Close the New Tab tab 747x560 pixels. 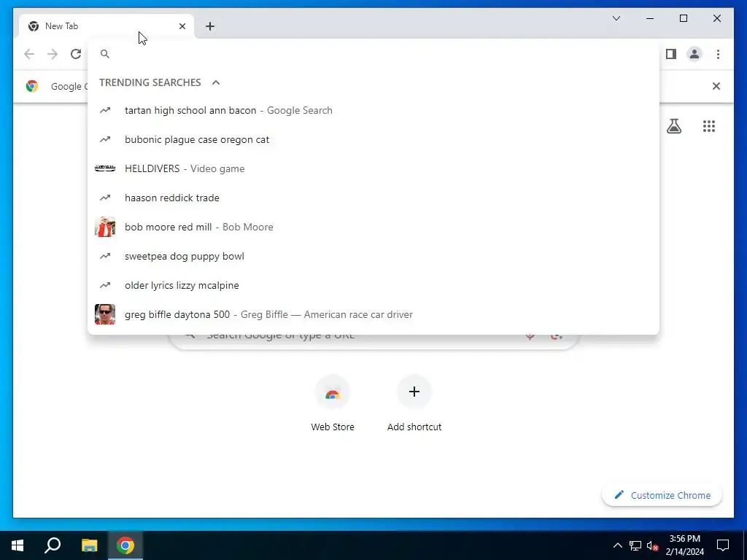[x=182, y=26]
